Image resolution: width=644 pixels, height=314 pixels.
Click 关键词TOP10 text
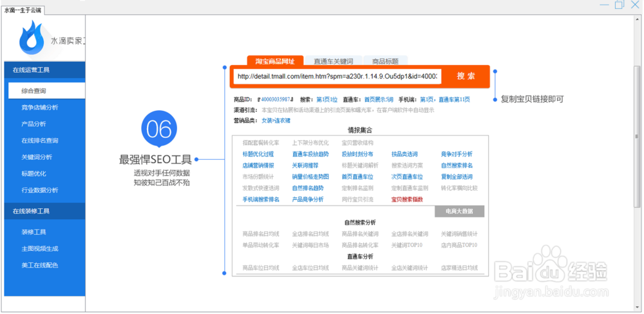click(407, 245)
